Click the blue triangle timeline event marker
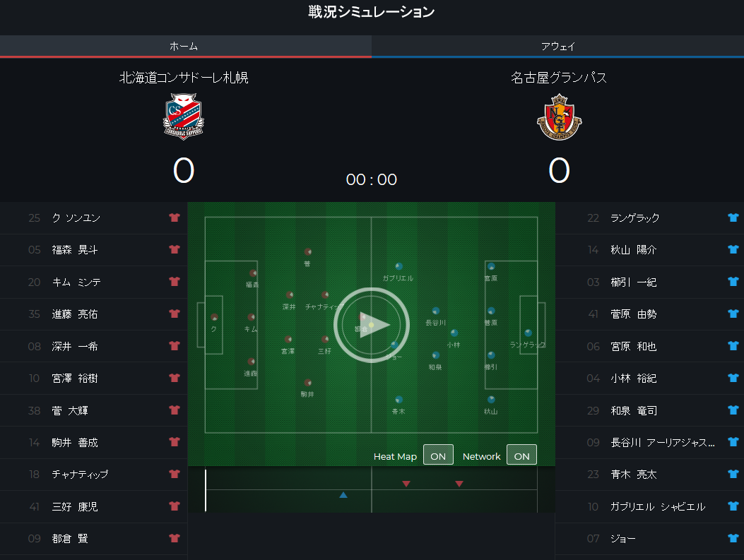744x560 pixels. 343,495
